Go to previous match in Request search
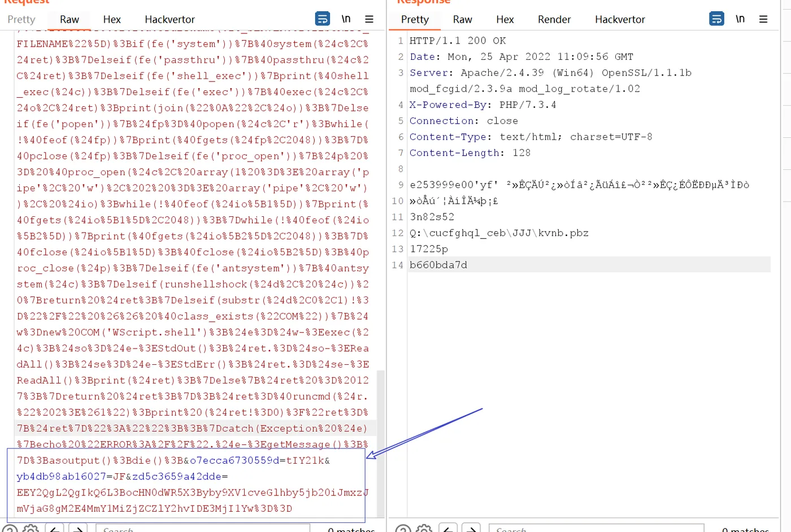 point(54,529)
